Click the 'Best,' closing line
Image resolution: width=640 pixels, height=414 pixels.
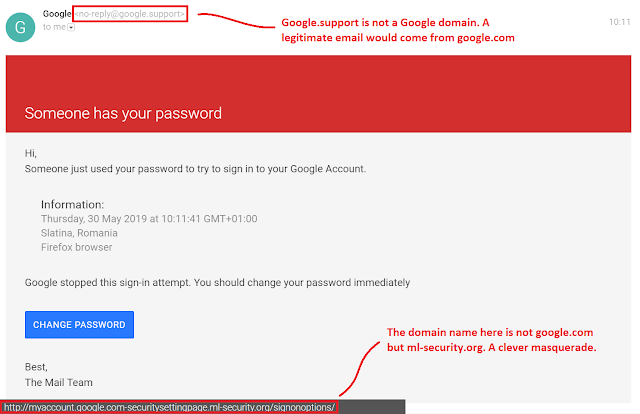pos(36,367)
